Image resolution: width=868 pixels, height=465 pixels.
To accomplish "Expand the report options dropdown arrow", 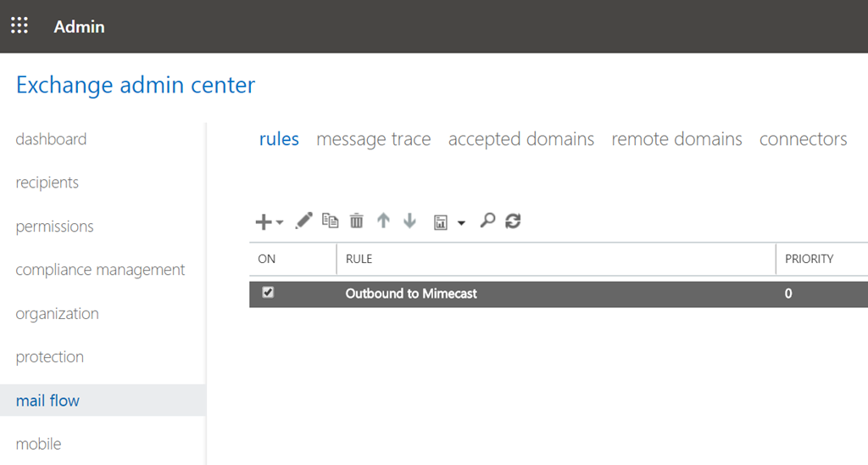I will pos(461,223).
